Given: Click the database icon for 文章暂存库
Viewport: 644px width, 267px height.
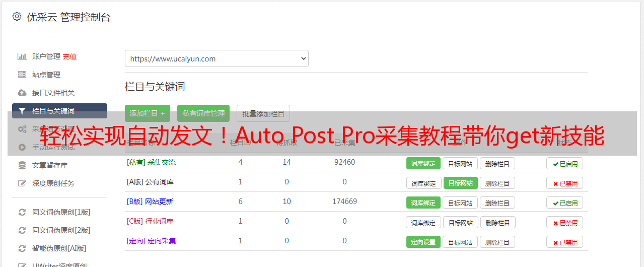Looking at the screenshot, I should point(22,165).
